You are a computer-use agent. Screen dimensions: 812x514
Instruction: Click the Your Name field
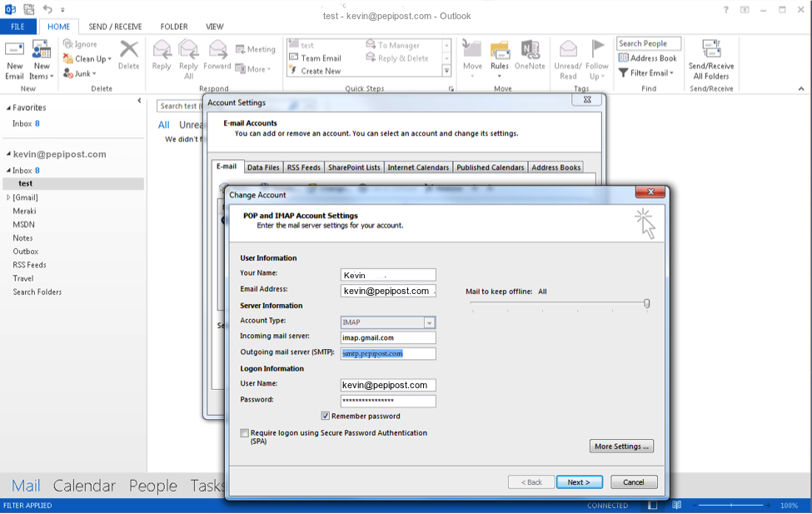pyautogui.click(x=388, y=275)
